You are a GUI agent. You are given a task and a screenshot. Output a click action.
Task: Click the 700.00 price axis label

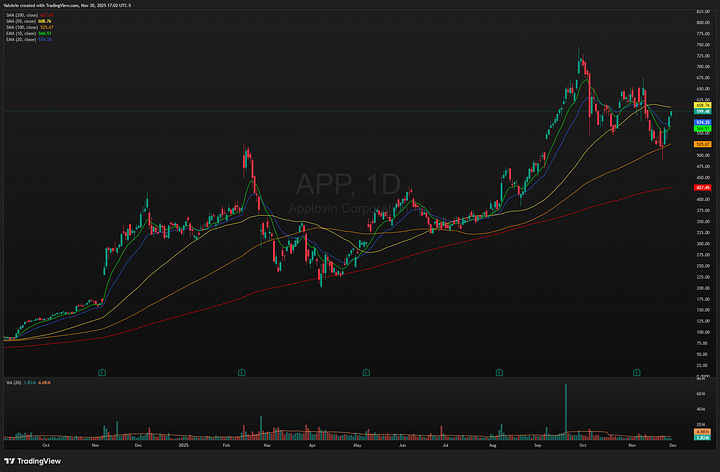click(x=703, y=67)
